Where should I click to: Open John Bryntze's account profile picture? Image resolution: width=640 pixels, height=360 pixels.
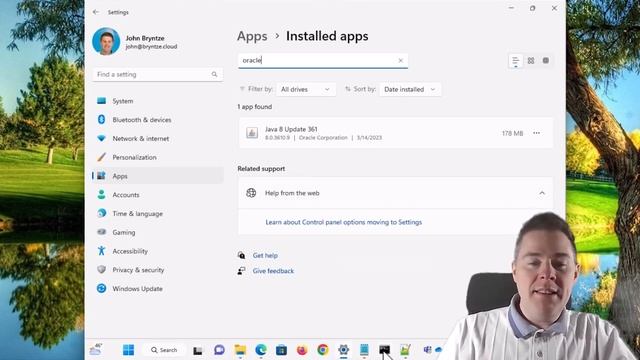(106, 41)
